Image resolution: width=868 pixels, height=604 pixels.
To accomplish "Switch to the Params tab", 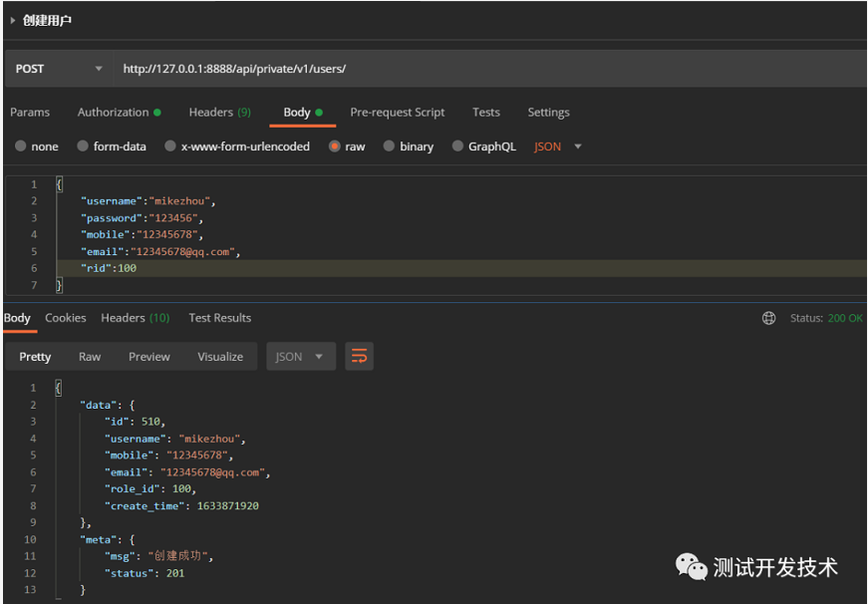I will (x=30, y=113).
